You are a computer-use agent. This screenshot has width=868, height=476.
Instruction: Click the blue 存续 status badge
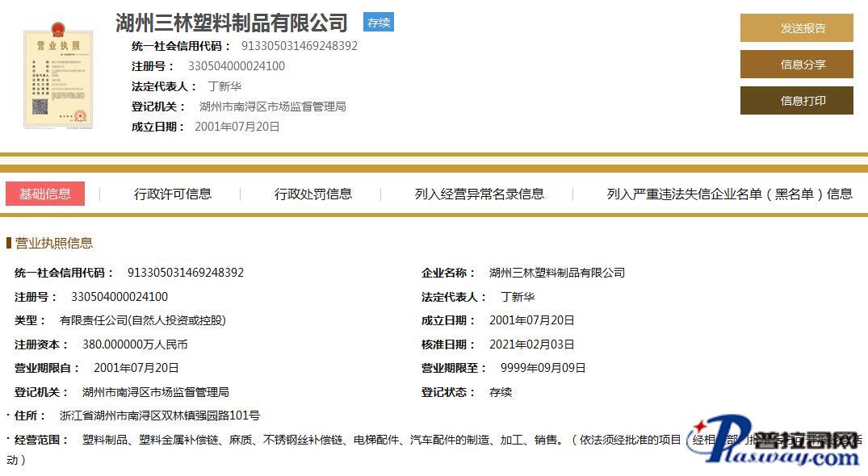pyautogui.click(x=378, y=23)
